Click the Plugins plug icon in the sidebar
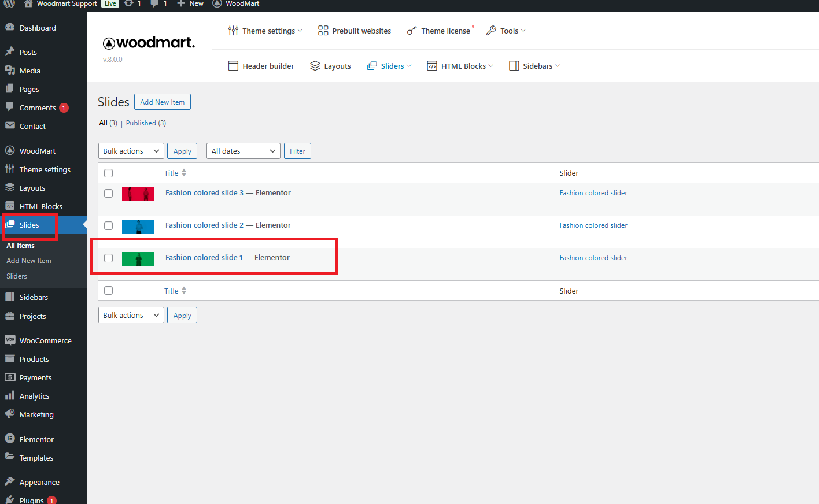Image resolution: width=819 pixels, height=504 pixels. pos(10,500)
